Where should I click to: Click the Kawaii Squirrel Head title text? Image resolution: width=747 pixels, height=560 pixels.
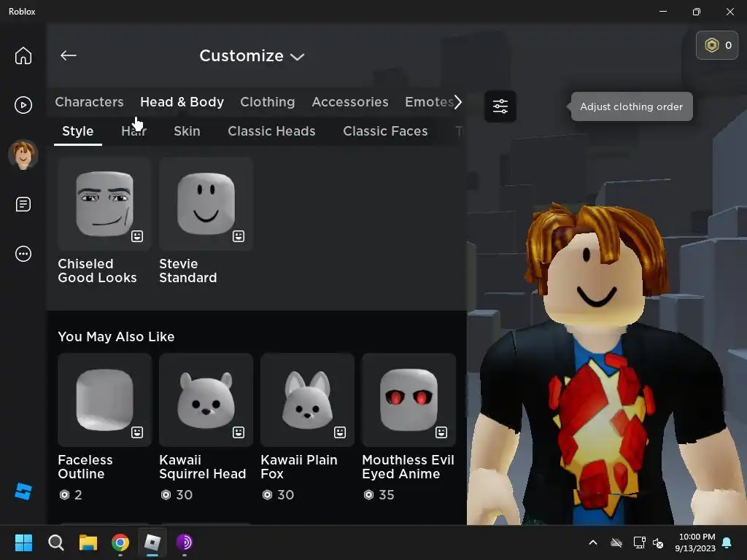point(203,467)
